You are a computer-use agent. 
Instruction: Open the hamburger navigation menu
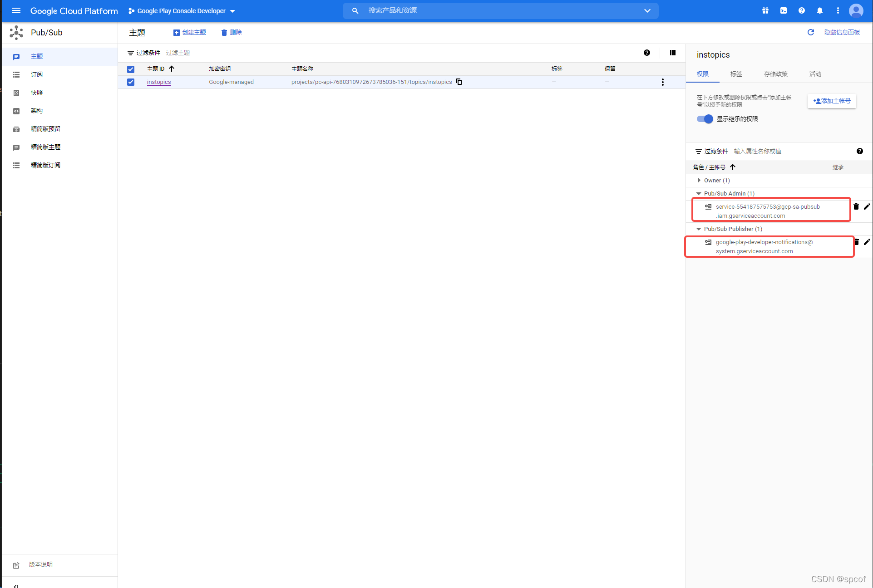coord(16,10)
